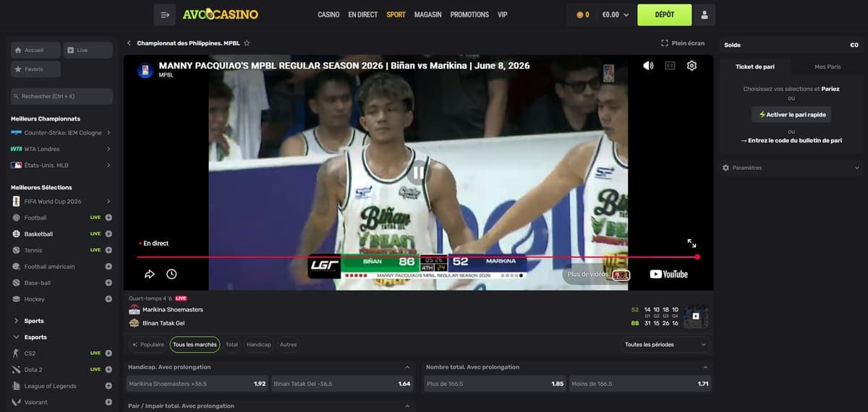Share the video arrow icon

(x=150, y=274)
